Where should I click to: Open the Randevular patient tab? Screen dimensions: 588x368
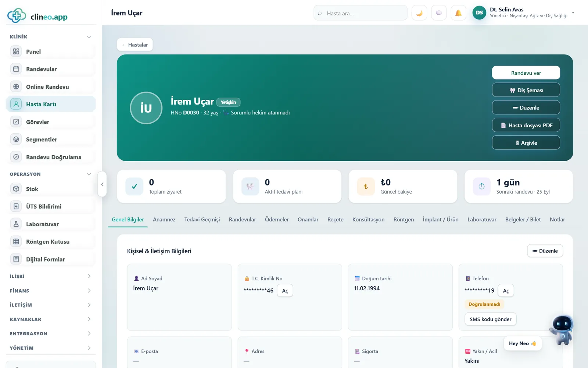coord(243,219)
